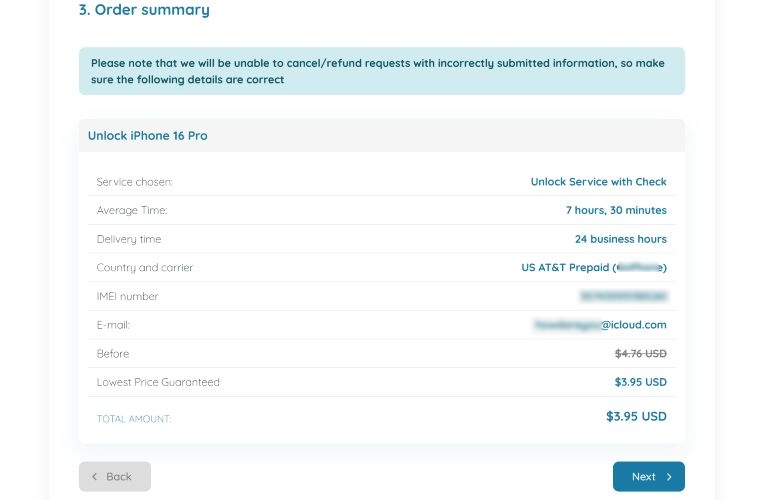Screen dimensions: 762x500
Task: Click the blurred IMEI number value
Action: (x=623, y=296)
